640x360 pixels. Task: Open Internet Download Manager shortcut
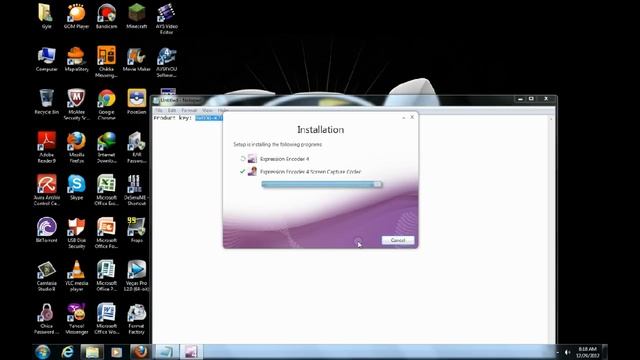click(107, 147)
